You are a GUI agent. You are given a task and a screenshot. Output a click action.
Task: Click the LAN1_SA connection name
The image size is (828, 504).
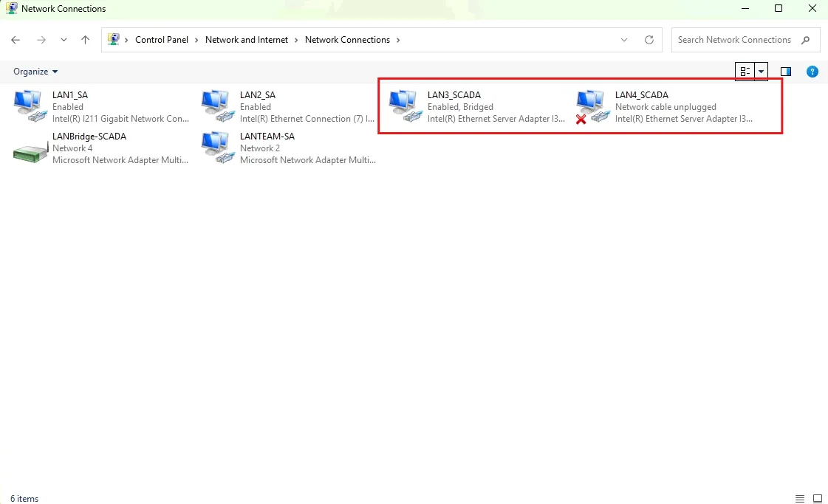(69, 95)
